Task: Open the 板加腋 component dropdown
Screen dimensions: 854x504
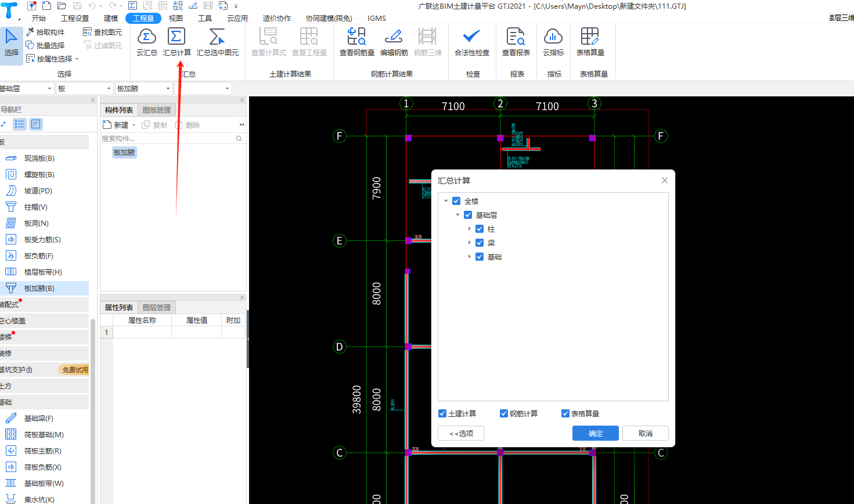Action: click(168, 88)
